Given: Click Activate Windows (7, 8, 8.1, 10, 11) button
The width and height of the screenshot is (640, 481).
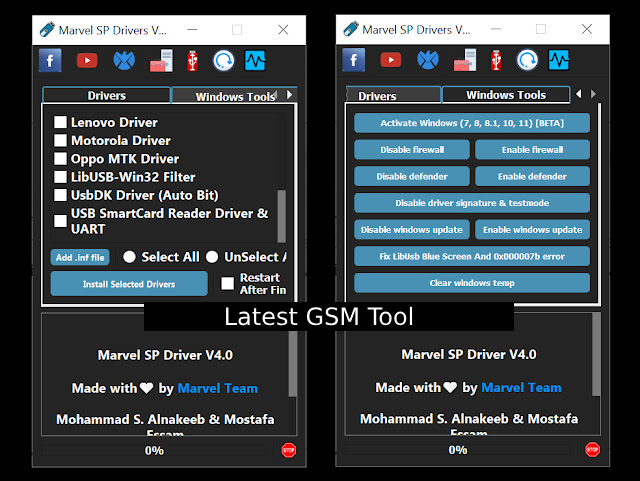Looking at the screenshot, I should (472, 123).
